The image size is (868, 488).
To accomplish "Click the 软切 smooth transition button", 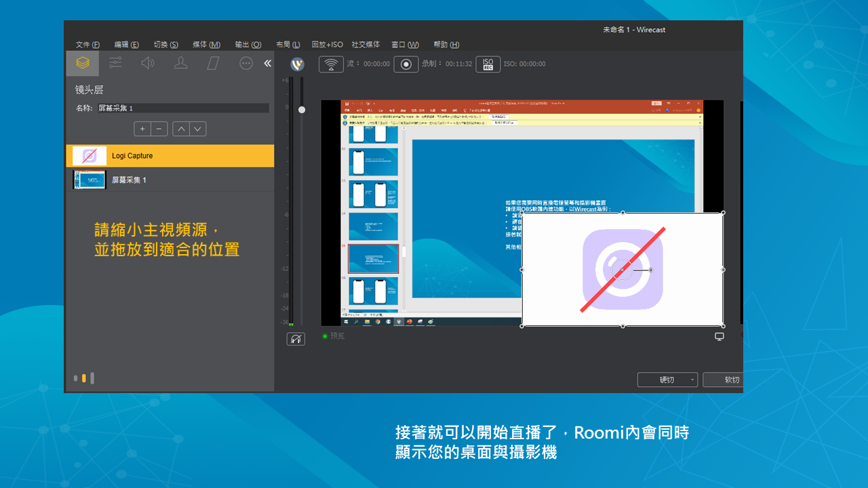I will (x=723, y=380).
